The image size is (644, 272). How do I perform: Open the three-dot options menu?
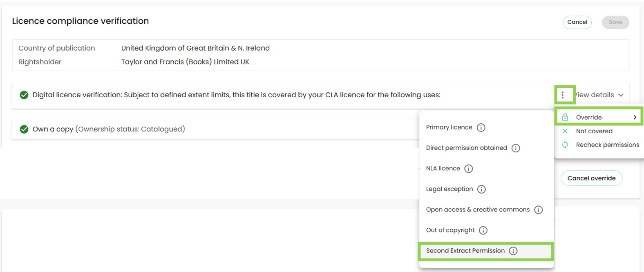tap(563, 95)
